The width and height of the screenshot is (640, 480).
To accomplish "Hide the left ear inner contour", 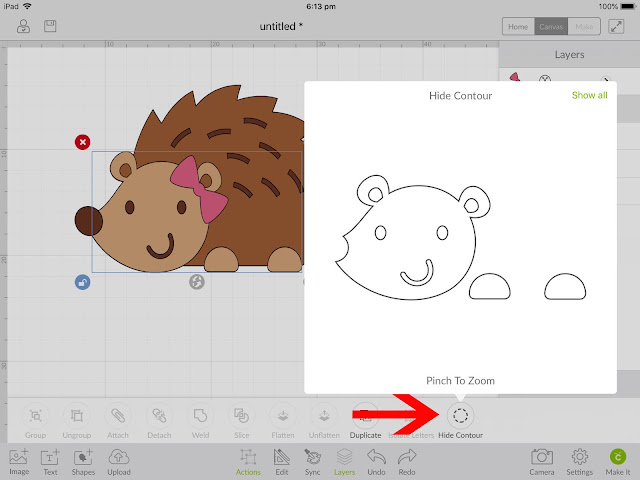I will click(x=375, y=194).
